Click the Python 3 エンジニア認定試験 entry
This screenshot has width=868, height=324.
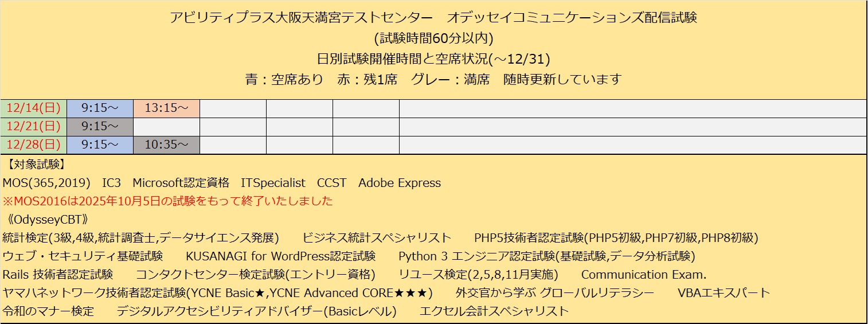coord(546,256)
